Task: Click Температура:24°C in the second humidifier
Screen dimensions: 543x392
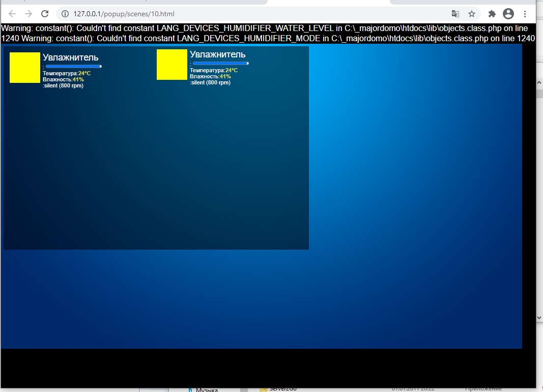Action: [214, 70]
